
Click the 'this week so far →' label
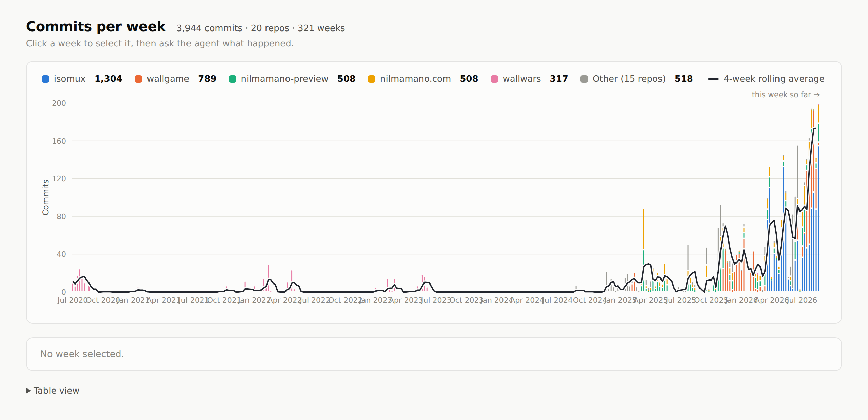click(786, 95)
